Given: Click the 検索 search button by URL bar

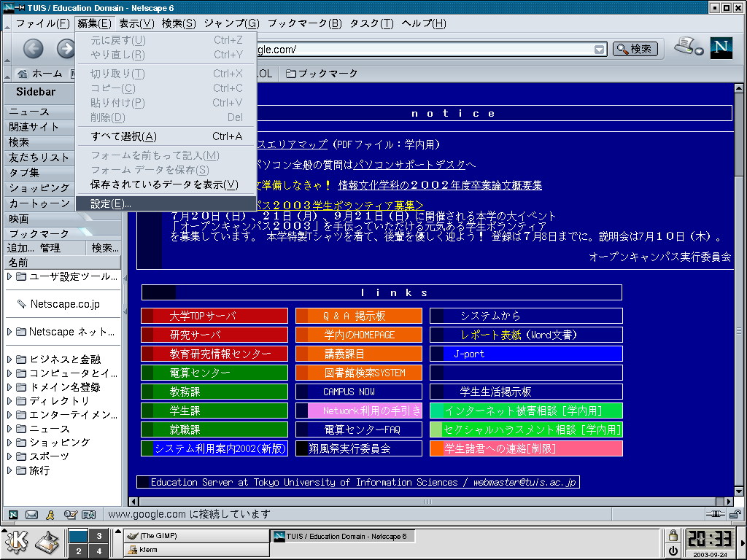Looking at the screenshot, I should 635,49.
